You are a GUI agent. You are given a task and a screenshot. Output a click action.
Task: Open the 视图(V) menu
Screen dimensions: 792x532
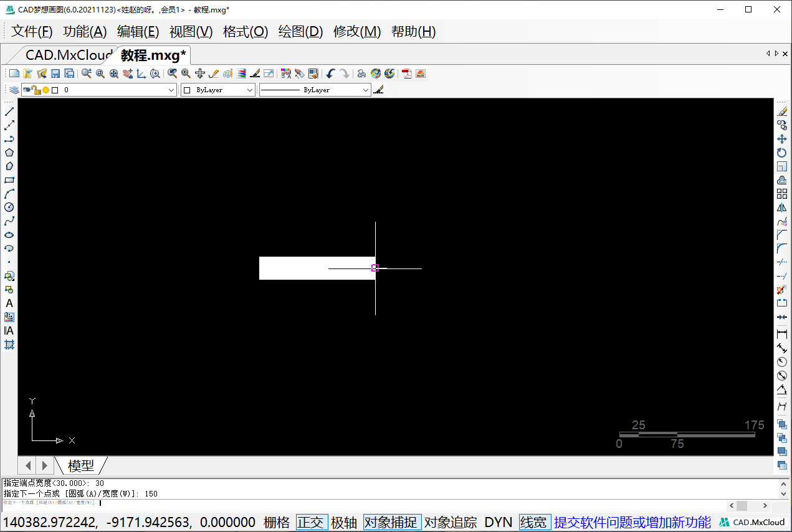tap(191, 32)
